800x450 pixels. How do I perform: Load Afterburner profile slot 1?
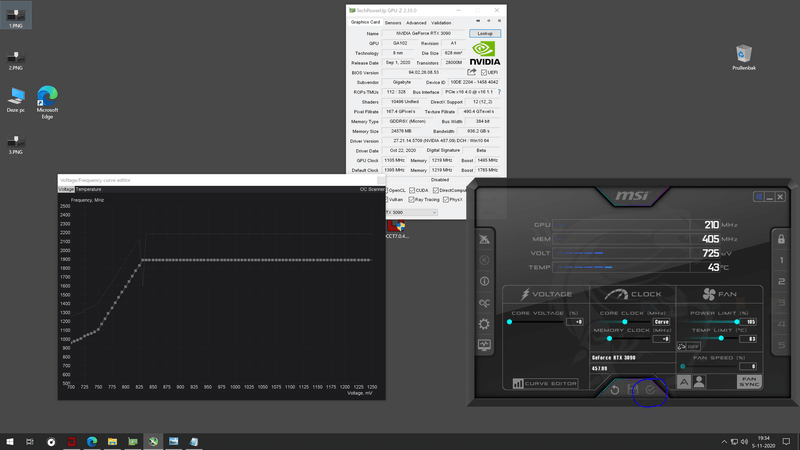(x=781, y=260)
